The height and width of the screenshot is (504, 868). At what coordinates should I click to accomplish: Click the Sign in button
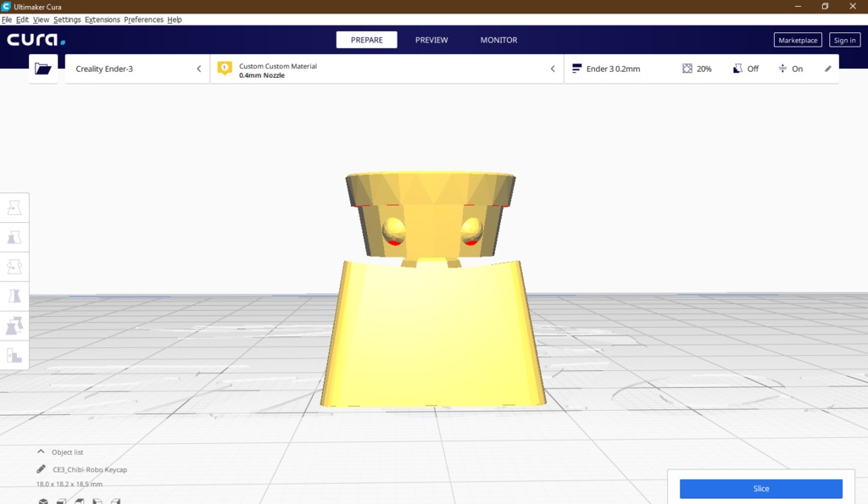click(x=845, y=40)
